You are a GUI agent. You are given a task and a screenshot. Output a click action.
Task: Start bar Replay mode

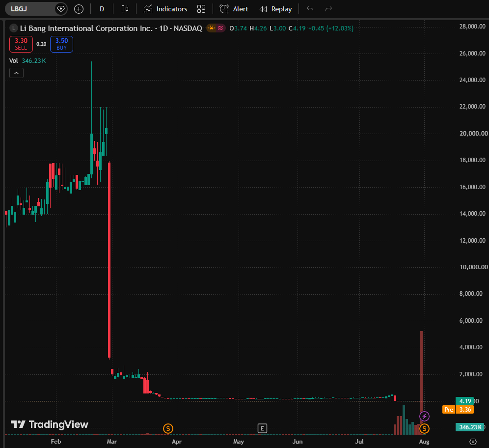pos(275,9)
